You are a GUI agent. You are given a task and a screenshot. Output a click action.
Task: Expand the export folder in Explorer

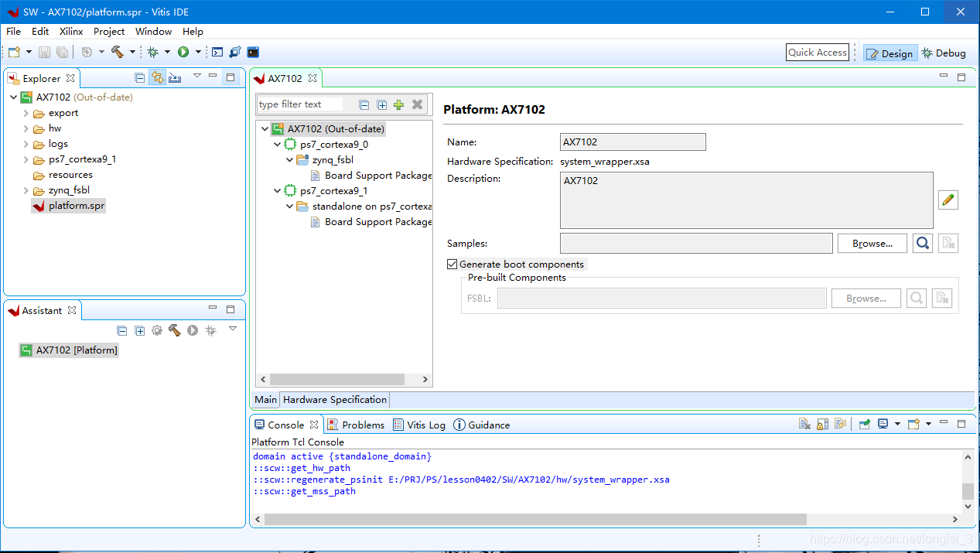[26, 113]
